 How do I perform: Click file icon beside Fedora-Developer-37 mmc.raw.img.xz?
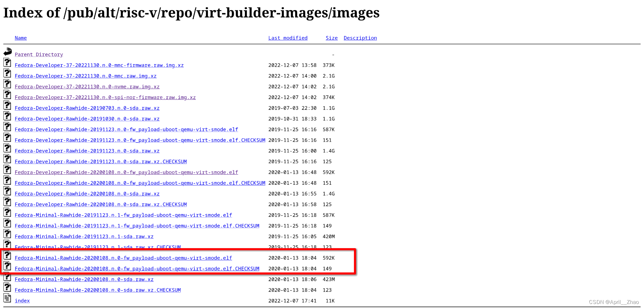point(7,73)
